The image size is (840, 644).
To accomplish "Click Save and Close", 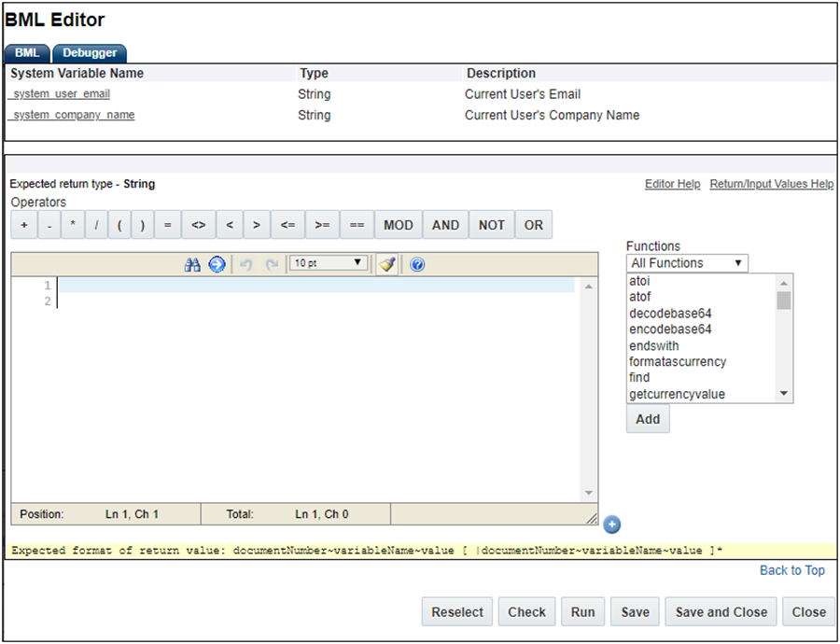I will coord(721,612).
